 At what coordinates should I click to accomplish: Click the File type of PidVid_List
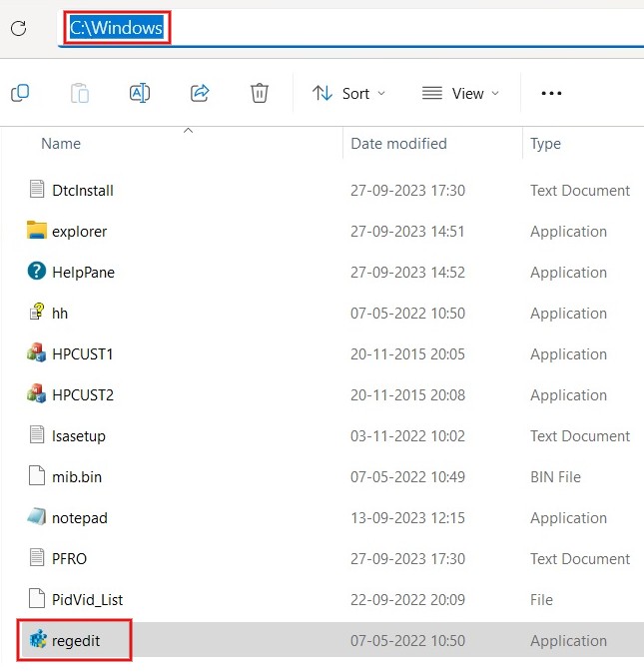pos(541,600)
